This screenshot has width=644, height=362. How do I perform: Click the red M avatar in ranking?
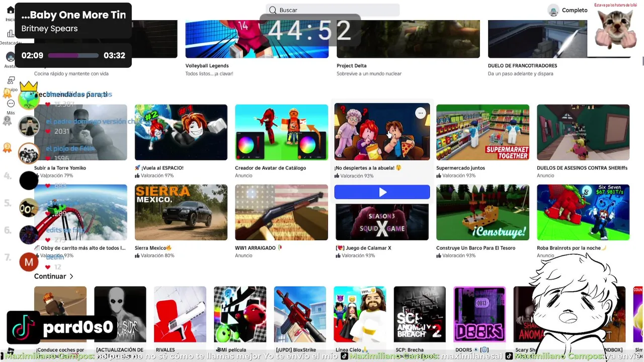pos(29,262)
